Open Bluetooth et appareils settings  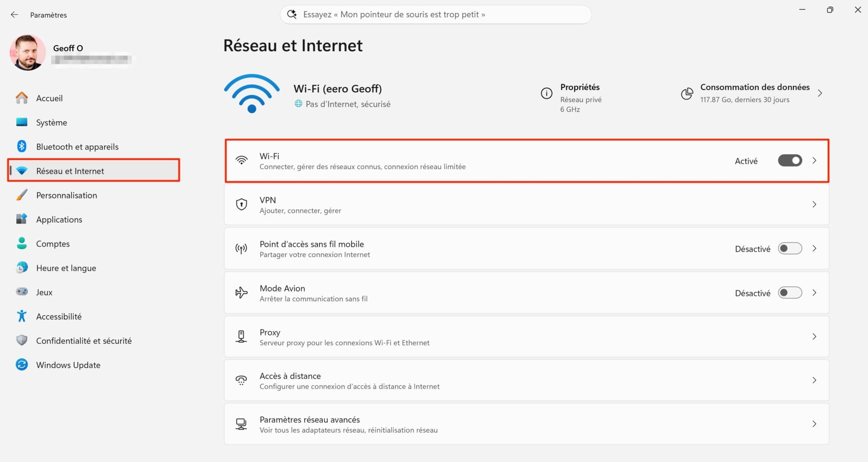coord(77,146)
